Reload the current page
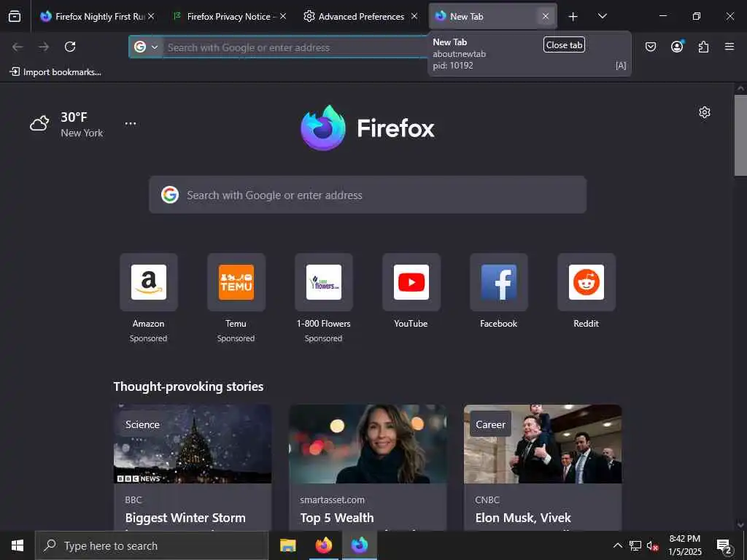This screenshot has width=747, height=560. [70, 47]
